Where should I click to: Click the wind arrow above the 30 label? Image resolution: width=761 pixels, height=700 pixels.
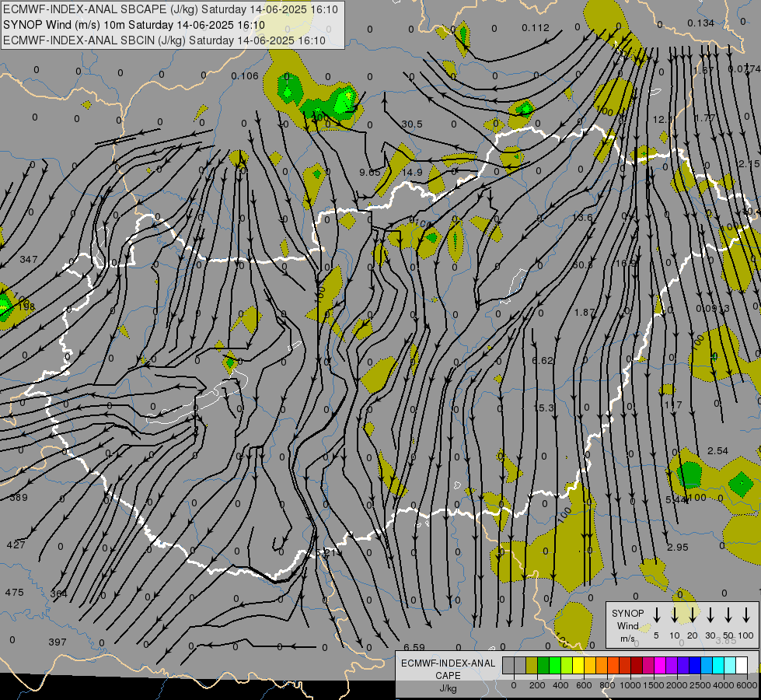tap(710, 614)
